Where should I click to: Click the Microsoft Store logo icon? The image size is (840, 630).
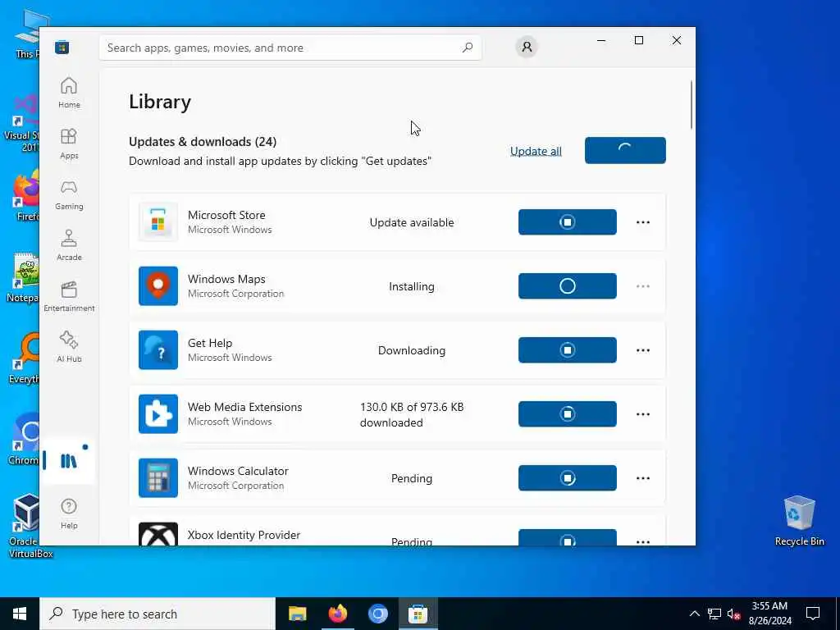[62, 47]
